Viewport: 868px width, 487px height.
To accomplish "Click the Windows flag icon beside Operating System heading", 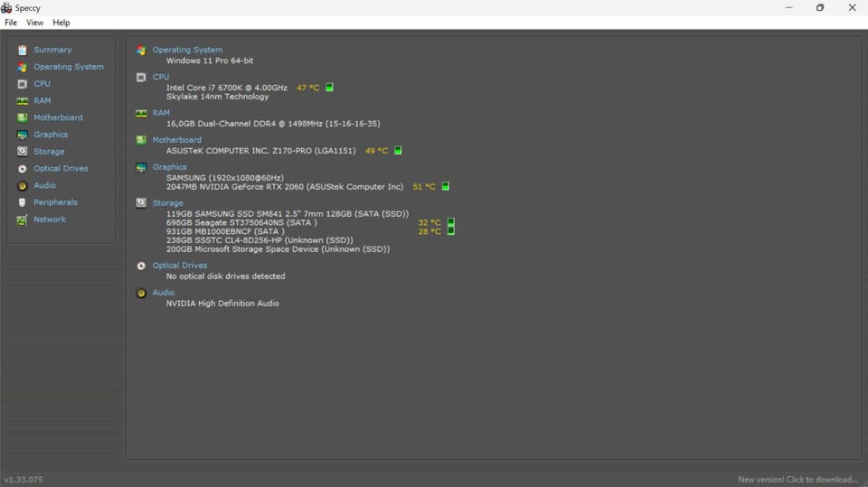I will [141, 51].
